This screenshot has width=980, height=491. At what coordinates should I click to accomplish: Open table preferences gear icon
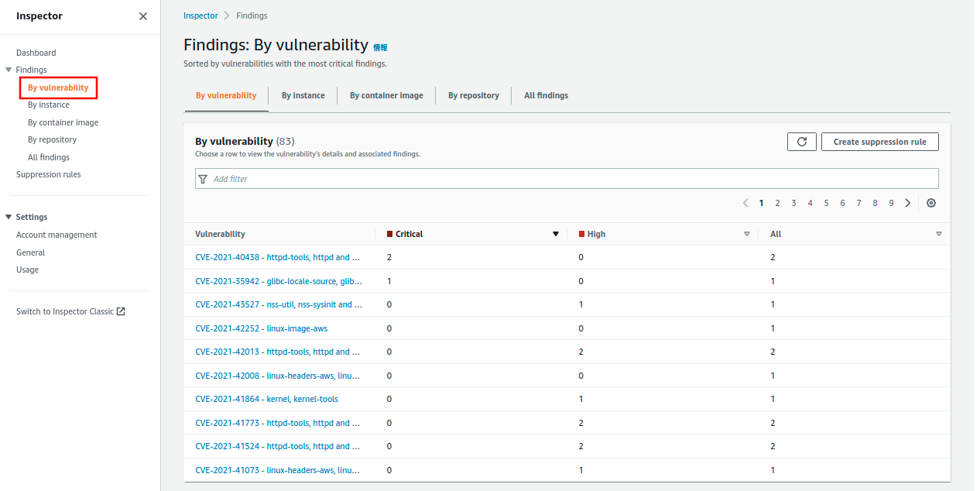[x=931, y=203]
